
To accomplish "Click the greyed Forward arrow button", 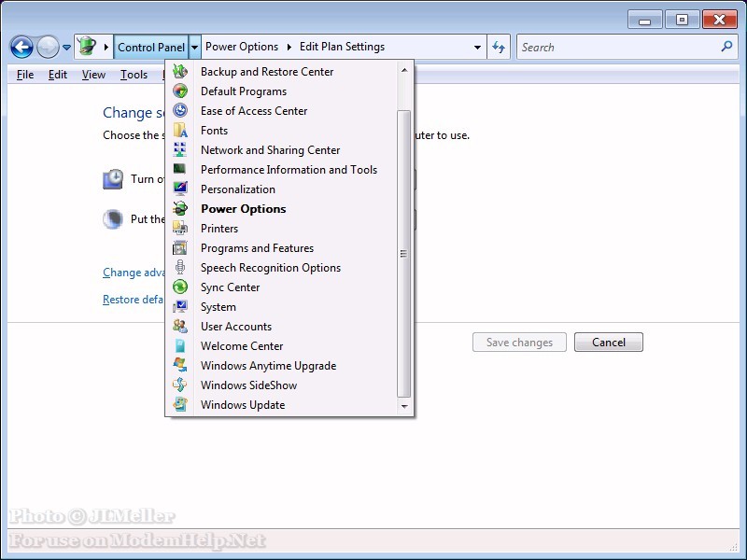I will pyautogui.click(x=48, y=48).
